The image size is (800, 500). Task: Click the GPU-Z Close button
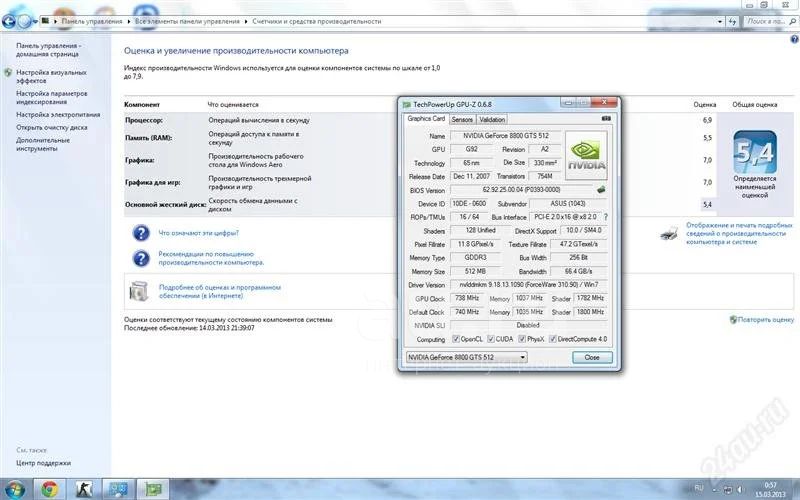592,357
